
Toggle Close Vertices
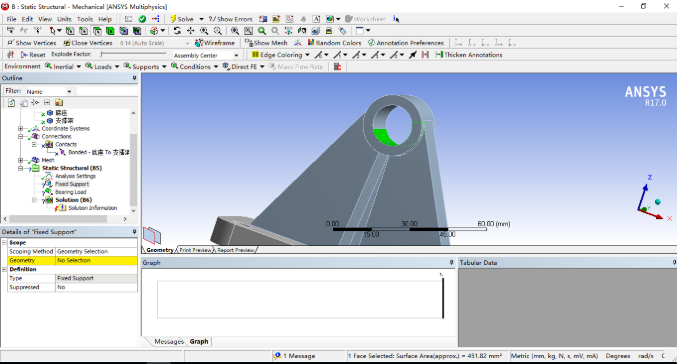click(x=88, y=43)
